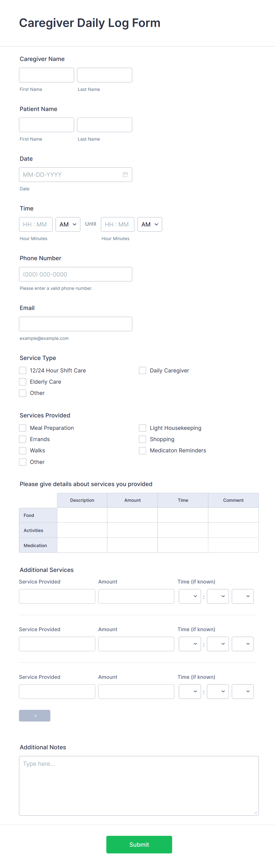
Task: Click the Phone Number input
Action: coord(75,274)
